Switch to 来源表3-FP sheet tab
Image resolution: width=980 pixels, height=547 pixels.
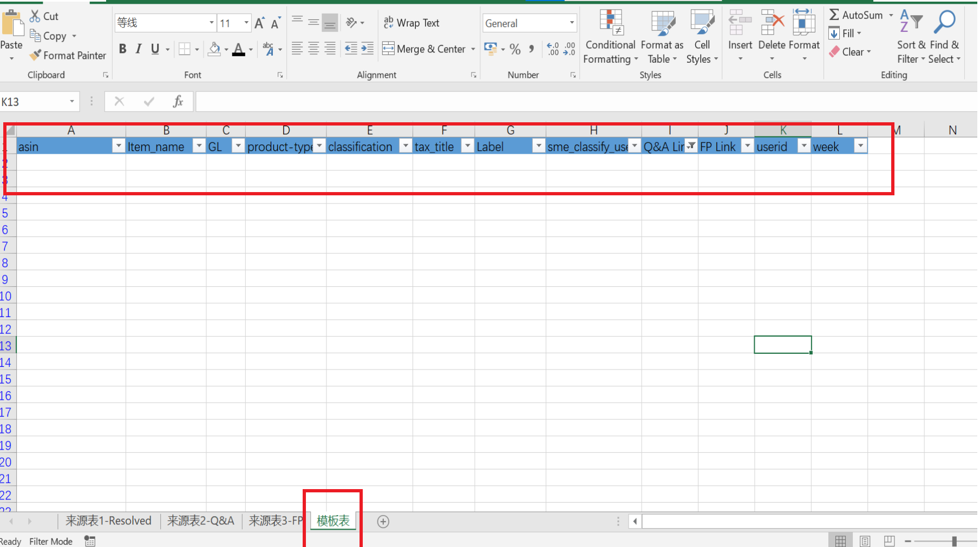tap(275, 521)
